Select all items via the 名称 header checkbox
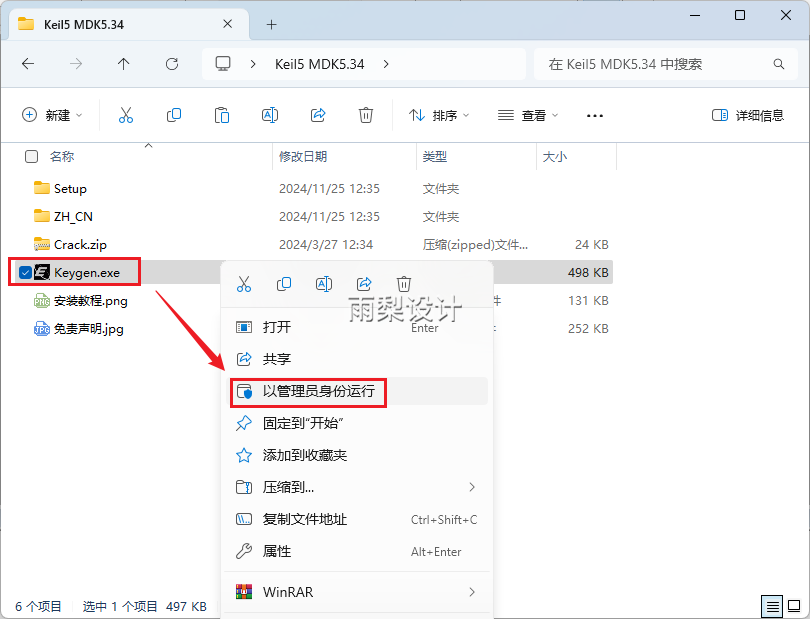The height and width of the screenshot is (619, 810). point(29,157)
